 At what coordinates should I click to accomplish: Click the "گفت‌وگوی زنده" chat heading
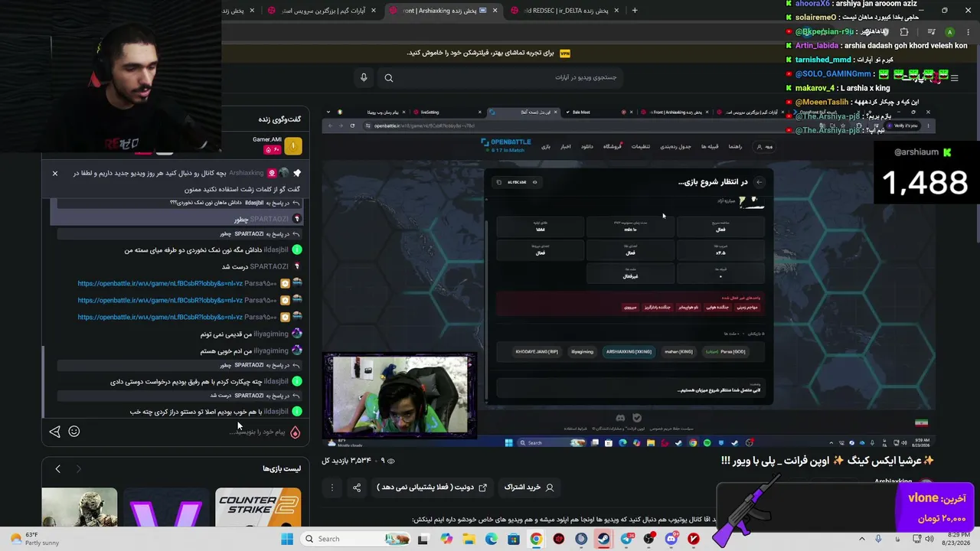279,119
